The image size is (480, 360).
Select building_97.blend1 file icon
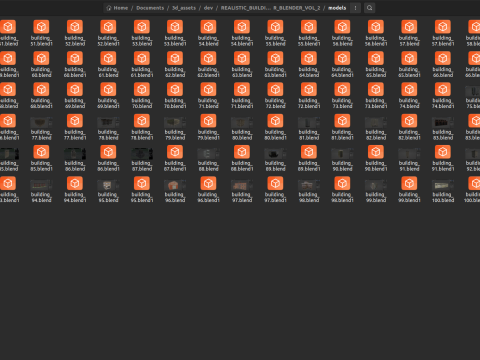tap(275, 183)
